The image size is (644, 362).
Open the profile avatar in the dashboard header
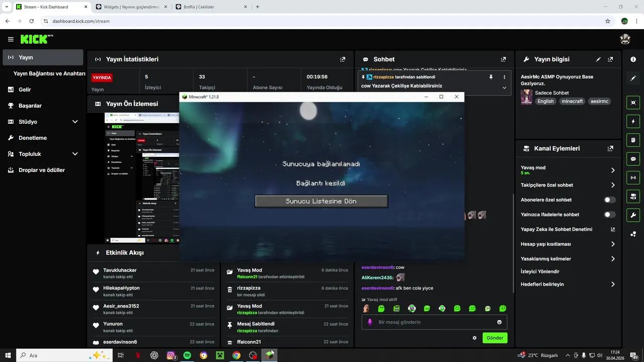[625, 39]
